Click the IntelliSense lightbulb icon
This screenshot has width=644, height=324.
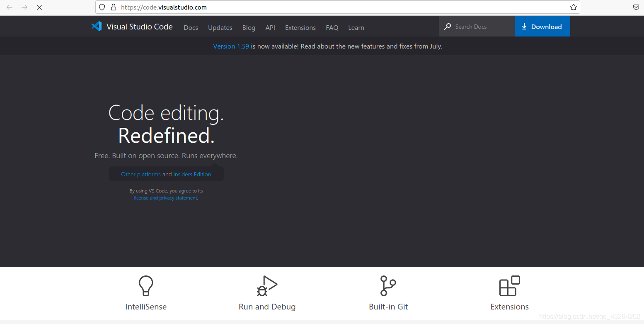coord(146,286)
